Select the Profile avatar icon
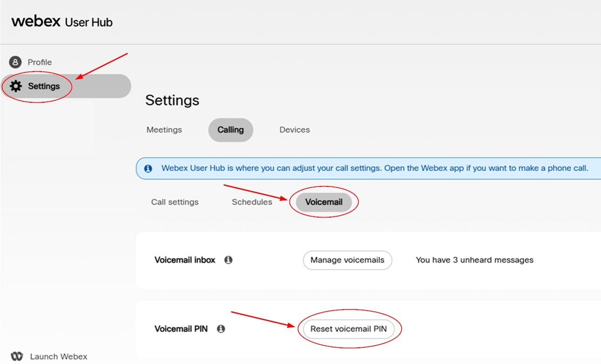Image resolution: width=601 pixels, height=364 pixels. pyautogui.click(x=16, y=62)
